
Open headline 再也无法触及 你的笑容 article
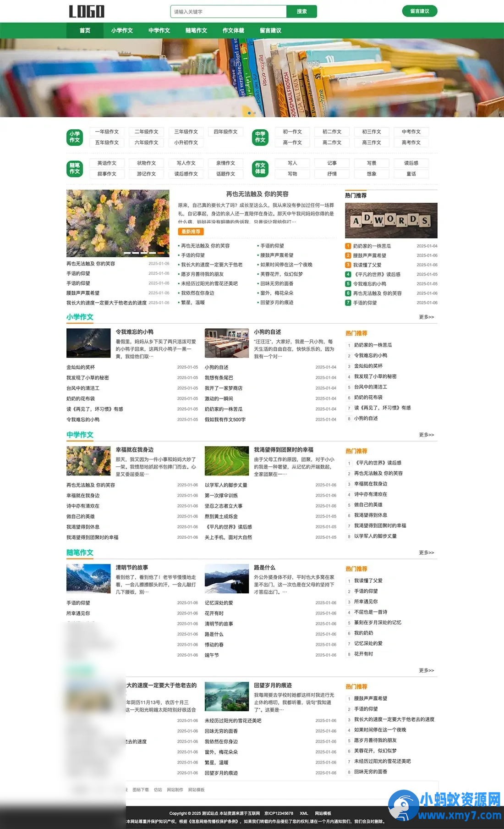(x=257, y=194)
